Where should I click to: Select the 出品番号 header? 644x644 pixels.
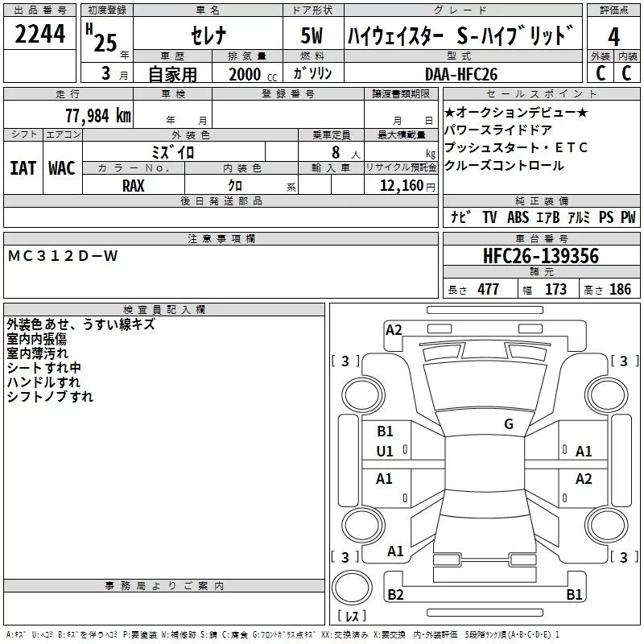pyautogui.click(x=39, y=10)
